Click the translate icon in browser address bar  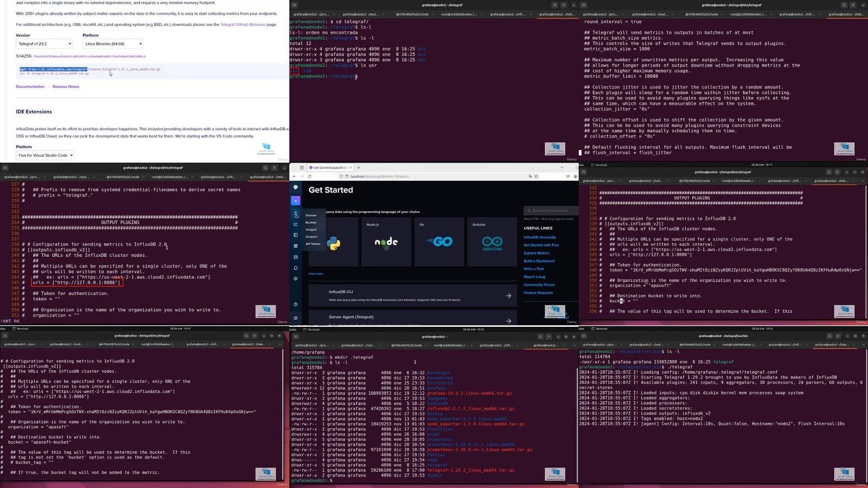[530, 176]
